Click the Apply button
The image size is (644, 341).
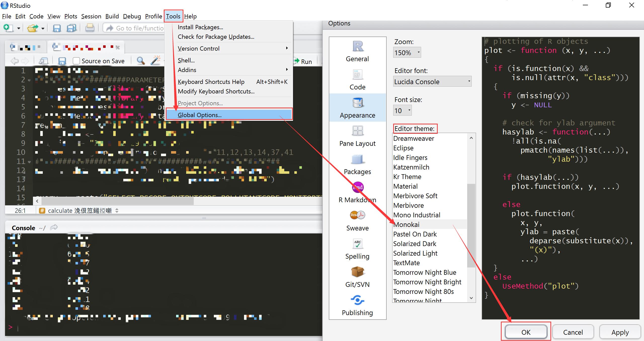620,332
